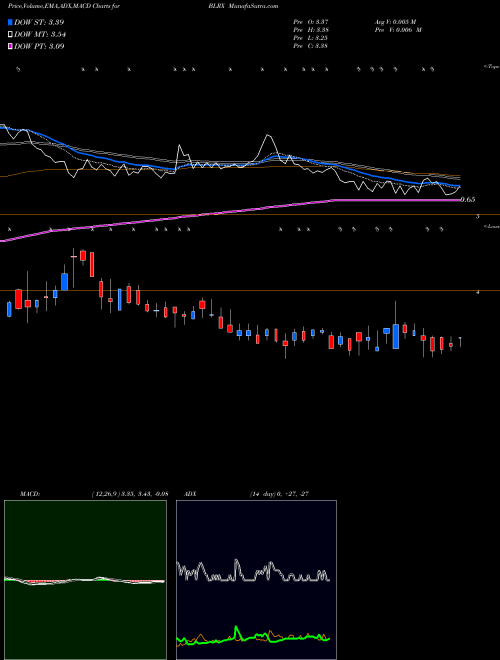Screen dimensions: 500x660
Task: Click the '5' price axis label
Action: 478,216
